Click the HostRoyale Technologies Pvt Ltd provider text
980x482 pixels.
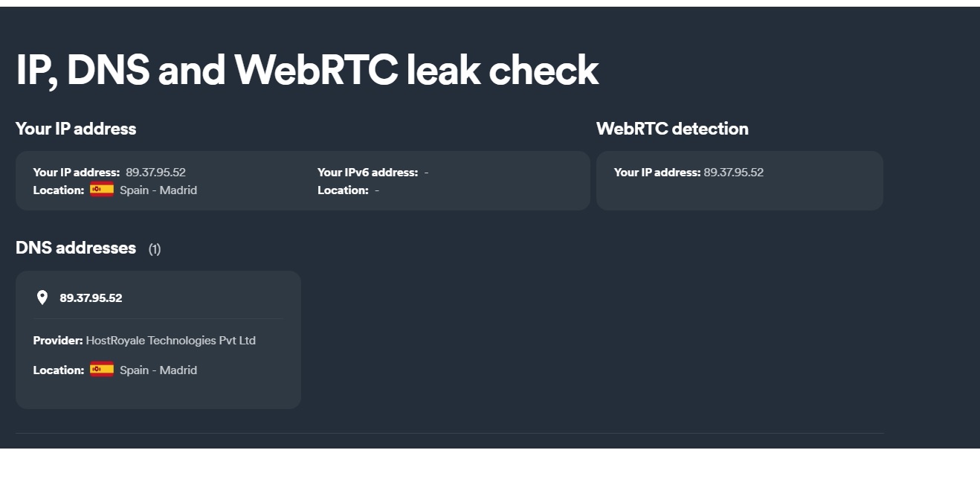coord(171,341)
